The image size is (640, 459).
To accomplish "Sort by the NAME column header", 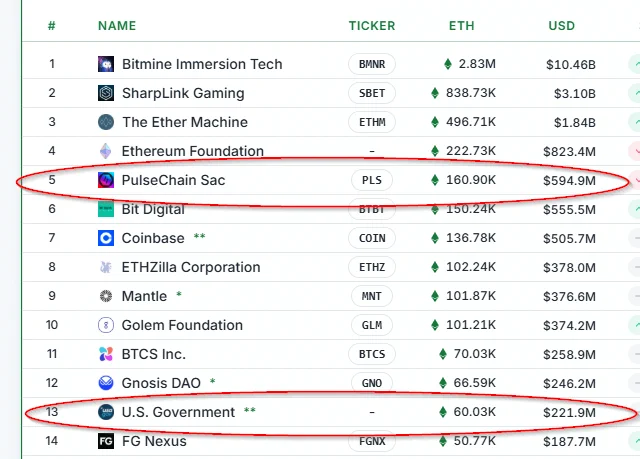I will point(117,26).
